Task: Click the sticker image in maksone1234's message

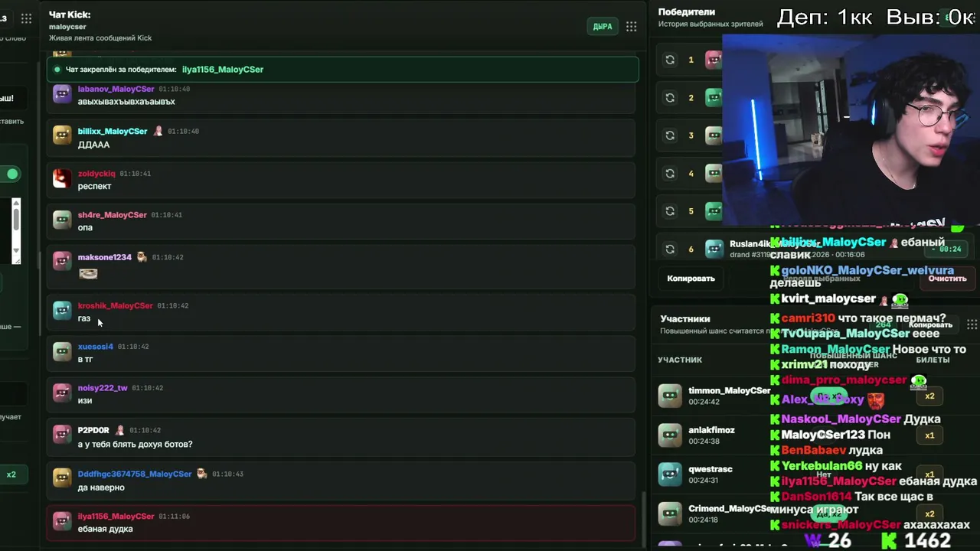Action: click(x=88, y=273)
